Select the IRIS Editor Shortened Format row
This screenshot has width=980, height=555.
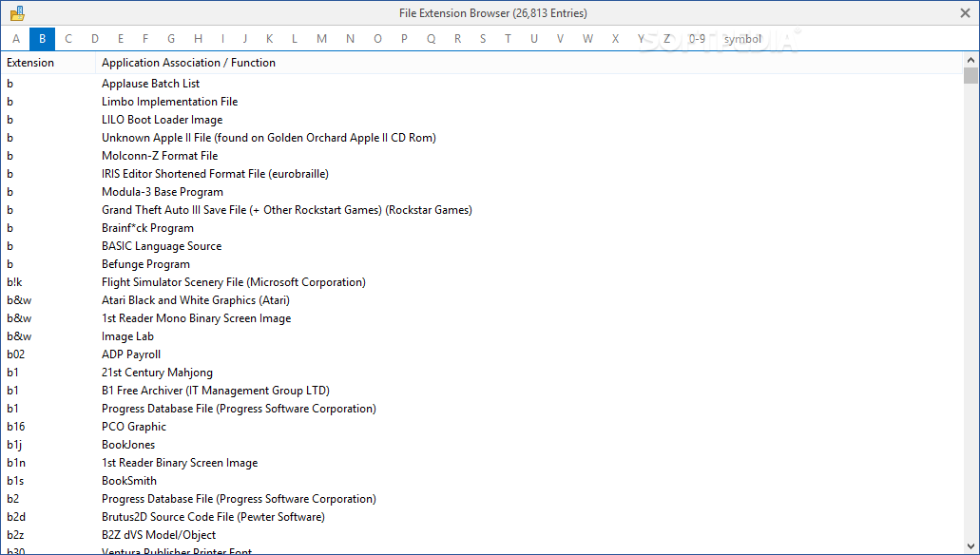pos(481,174)
